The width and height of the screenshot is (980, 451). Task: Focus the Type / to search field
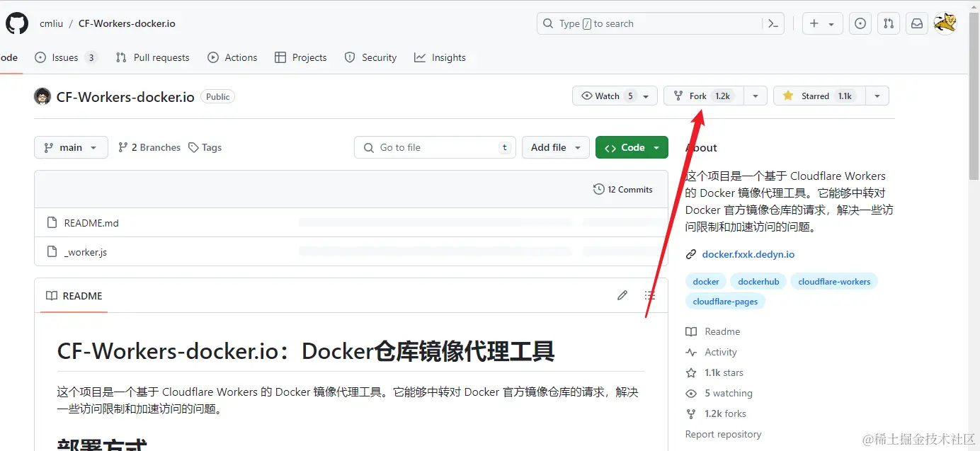point(661,23)
